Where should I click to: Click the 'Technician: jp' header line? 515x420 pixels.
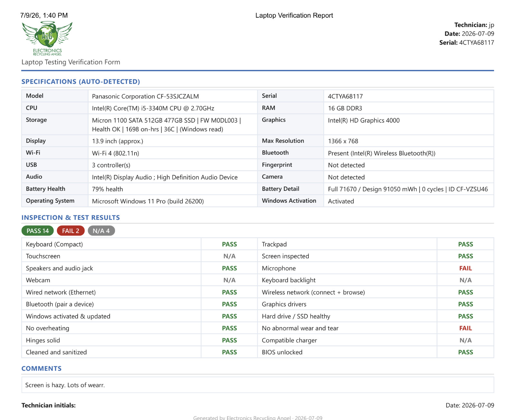point(474,25)
